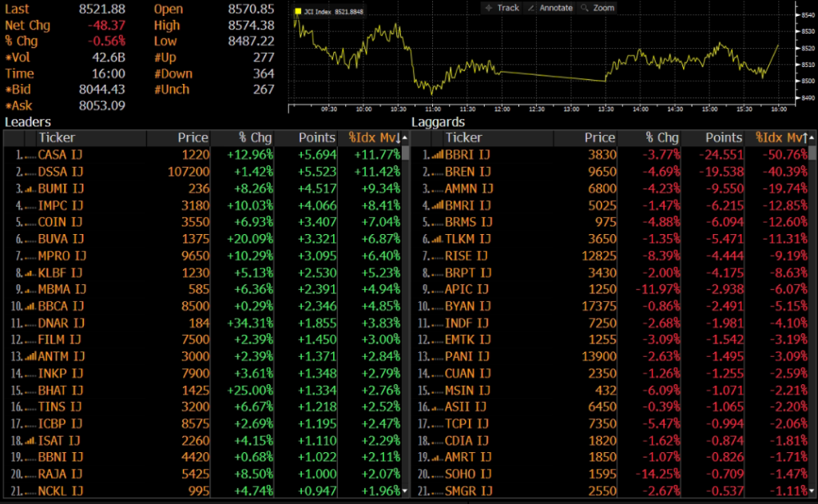Screen dimensions: 818x504
Task: Click the Zoom magnifier icon on chart
Action: point(586,8)
